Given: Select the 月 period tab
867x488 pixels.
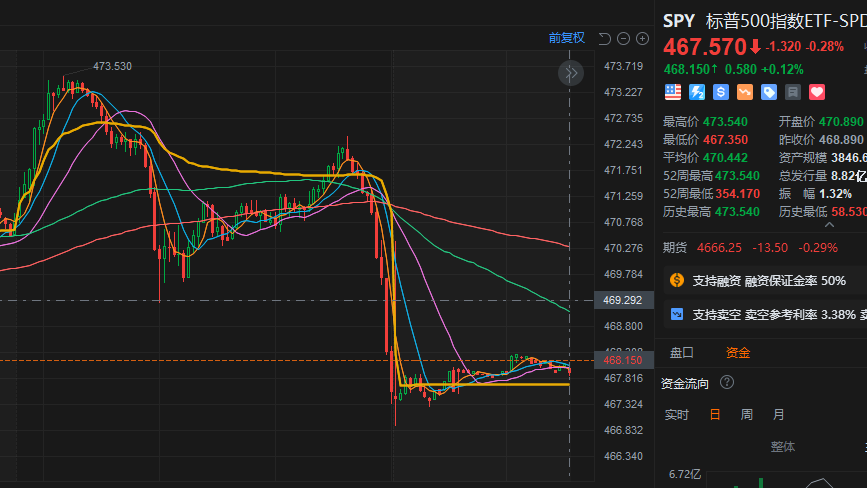Looking at the screenshot, I should 779,414.
